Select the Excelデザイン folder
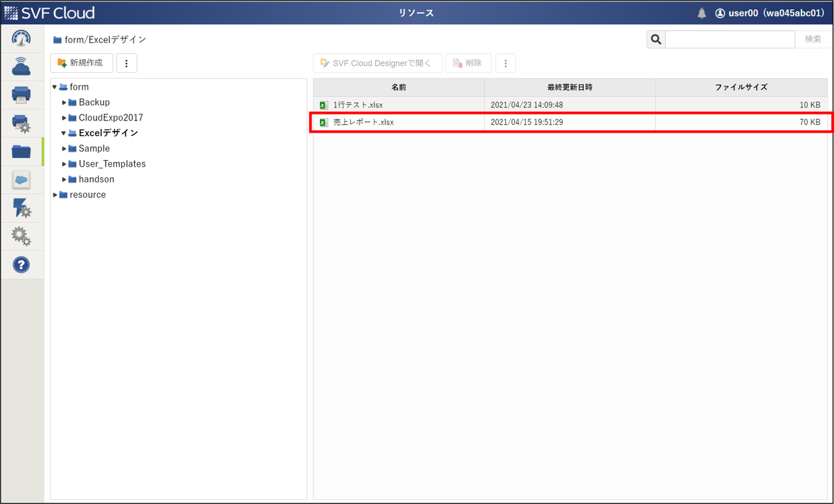Image resolution: width=834 pixels, height=504 pixels. tap(108, 133)
